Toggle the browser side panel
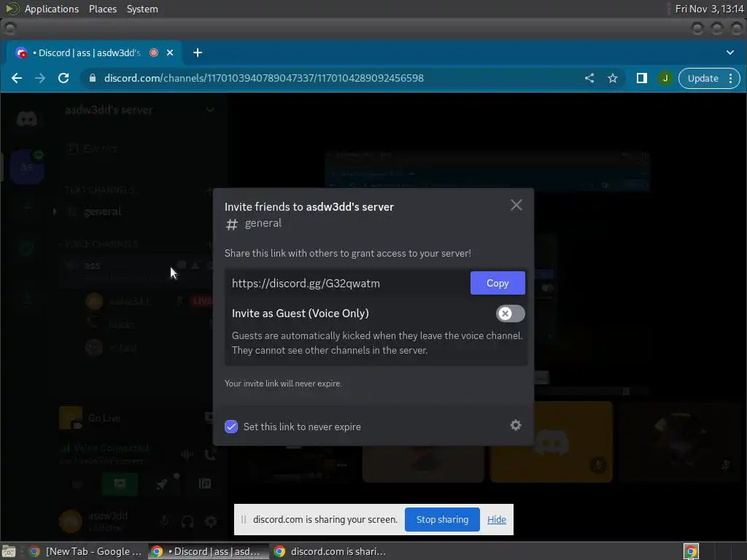747x560 pixels. tap(642, 78)
